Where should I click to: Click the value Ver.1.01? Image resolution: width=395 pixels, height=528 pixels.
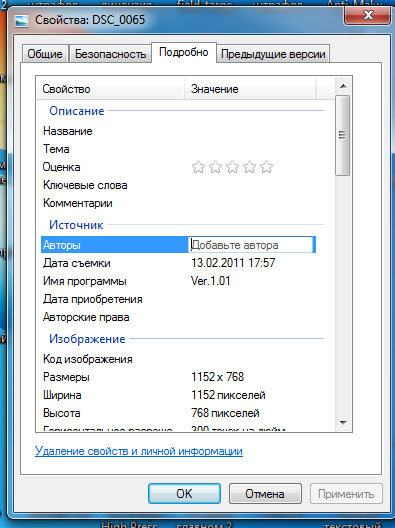click(x=210, y=281)
